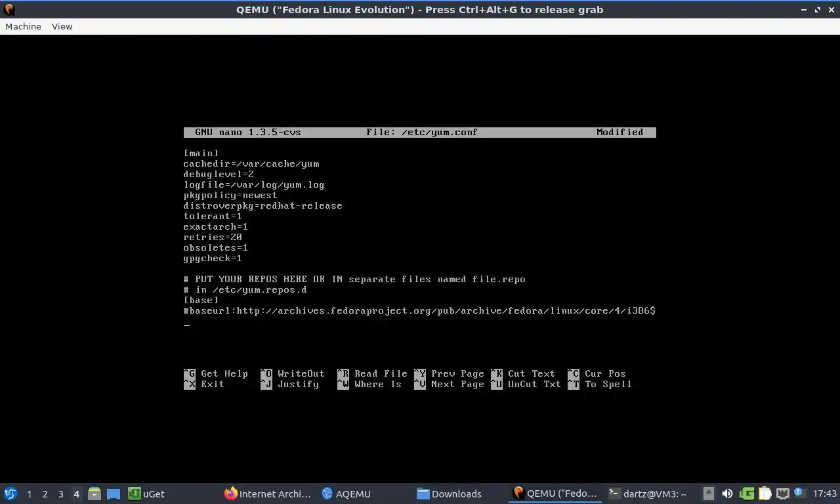
Task: Maximize the QEMU window
Action: point(818,10)
